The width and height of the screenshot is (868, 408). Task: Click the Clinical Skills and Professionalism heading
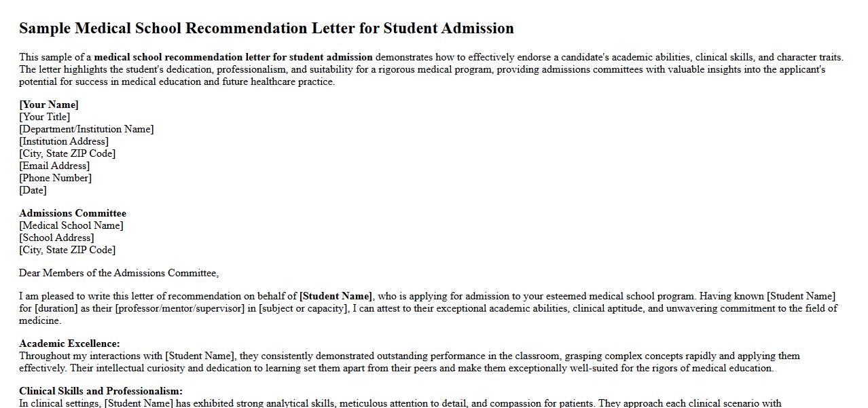pyautogui.click(x=101, y=391)
